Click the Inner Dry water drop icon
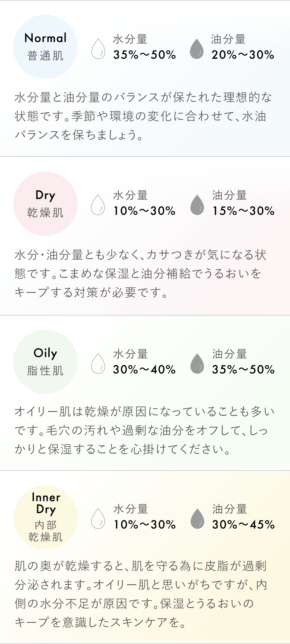Screen dimensions: 290x644 click(x=98, y=518)
